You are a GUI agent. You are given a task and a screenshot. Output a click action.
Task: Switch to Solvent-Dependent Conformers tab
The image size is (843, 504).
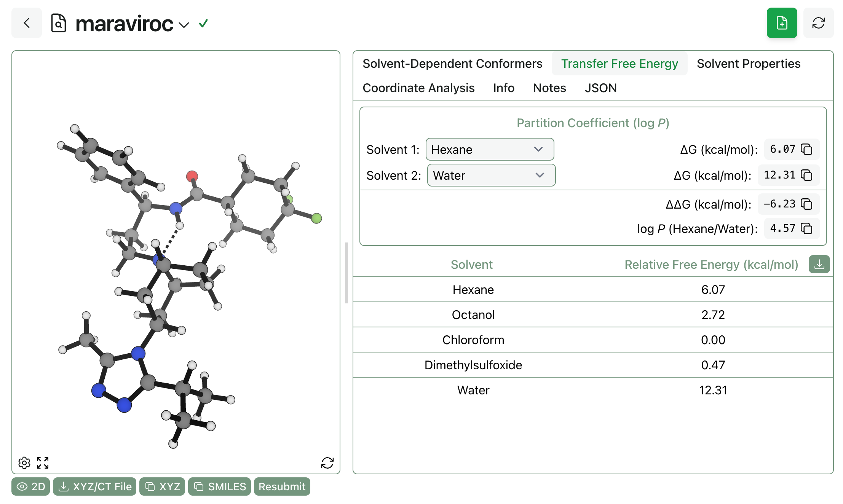[452, 64]
